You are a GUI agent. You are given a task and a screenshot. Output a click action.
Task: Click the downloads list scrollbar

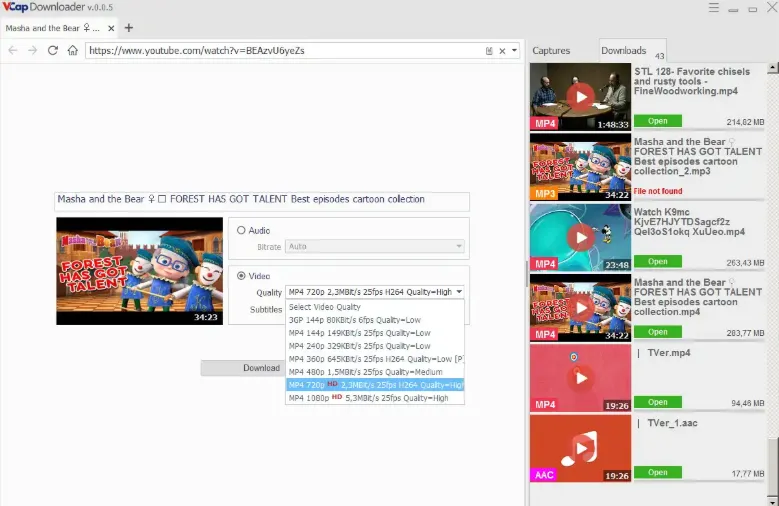[x=773, y=283]
